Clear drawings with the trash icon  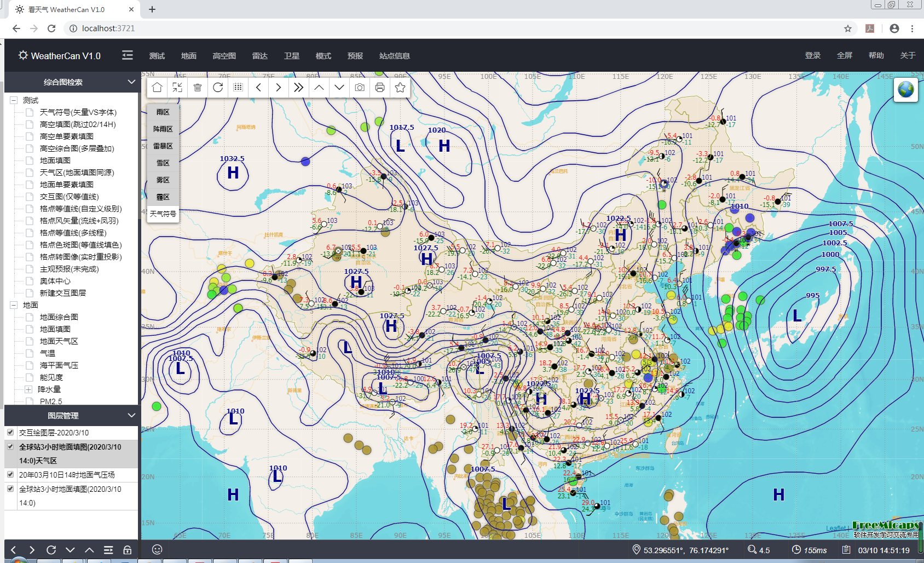pos(198,87)
